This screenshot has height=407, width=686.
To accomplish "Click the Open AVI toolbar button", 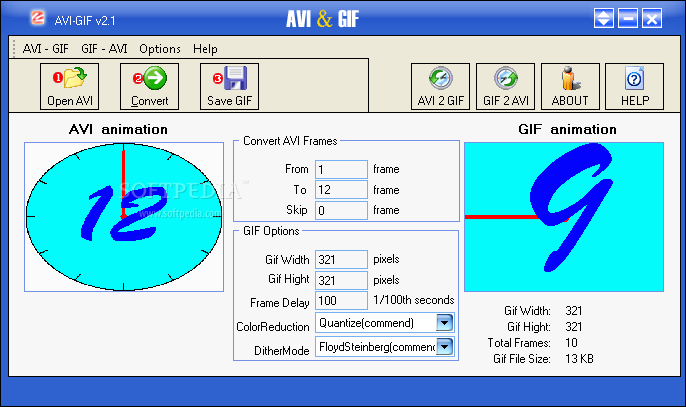I will click(69, 86).
